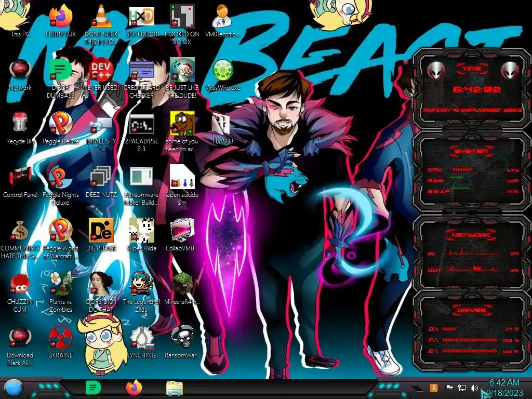
Task: Select the Download Black Ali... icon
Action: pos(20,337)
